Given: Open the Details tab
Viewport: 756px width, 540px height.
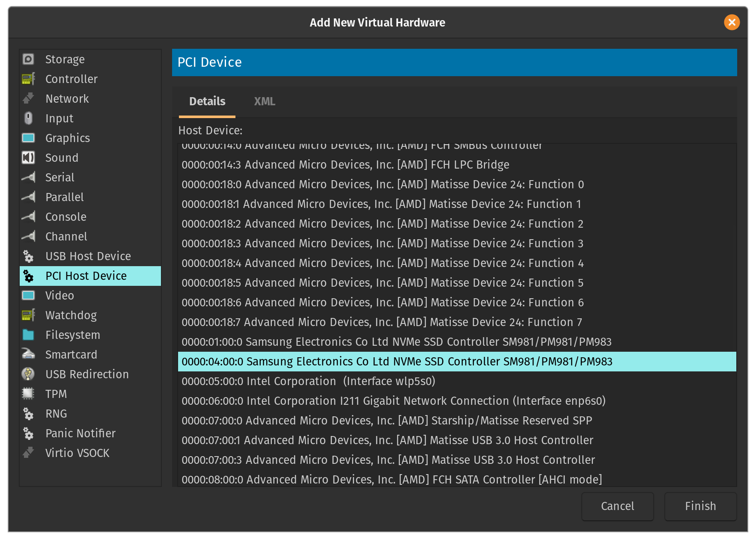Looking at the screenshot, I should (207, 101).
